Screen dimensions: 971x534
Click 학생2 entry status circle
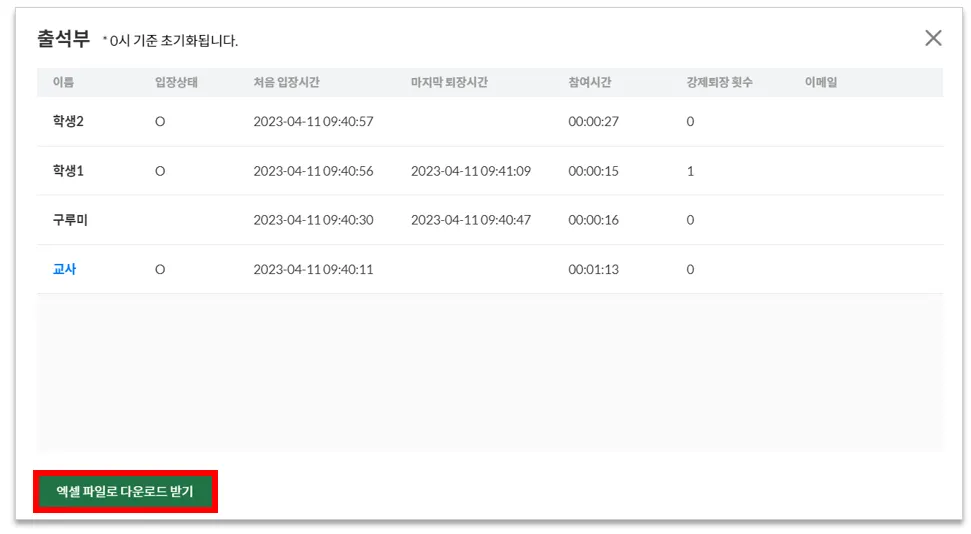(160, 121)
